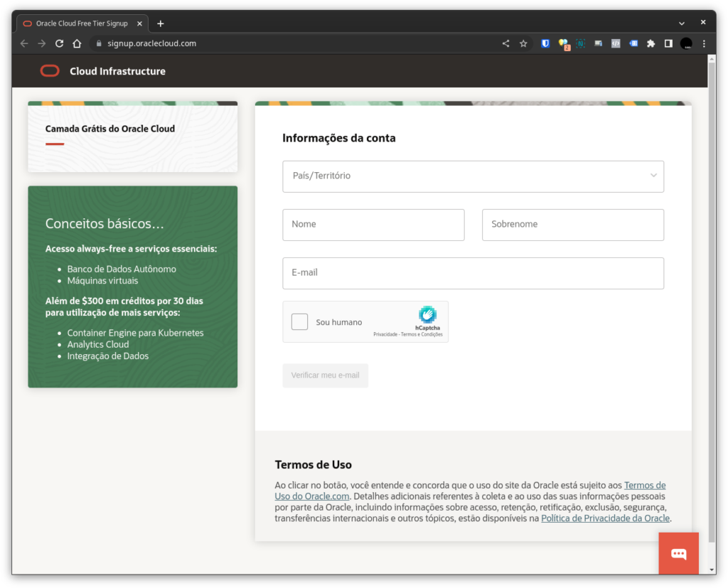Click hCaptcha Privacidade link

(385, 334)
